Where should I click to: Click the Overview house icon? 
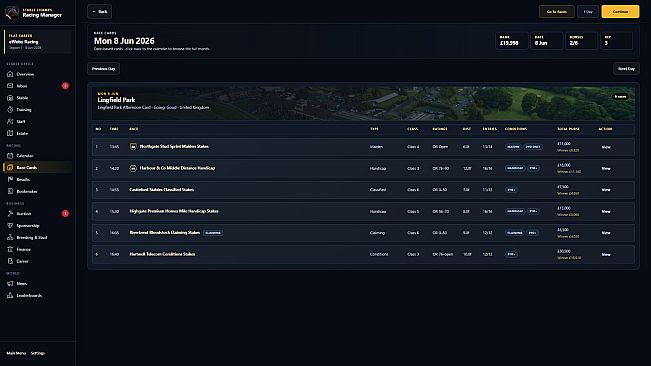(x=10, y=74)
